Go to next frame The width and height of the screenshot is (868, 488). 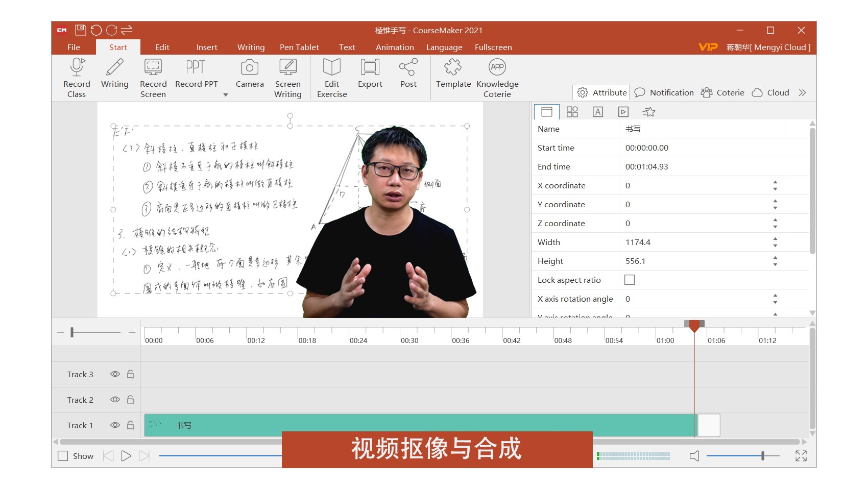tap(144, 456)
